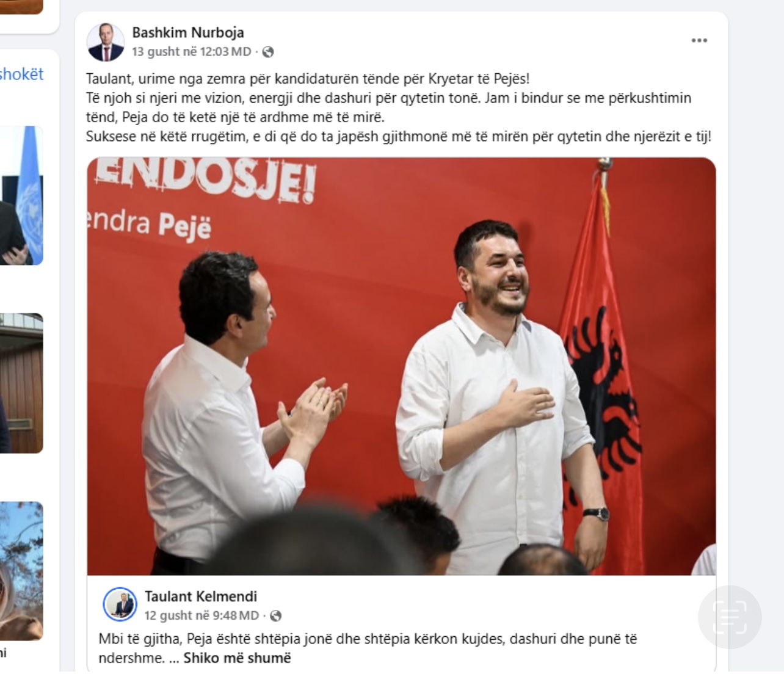Click the truncated caption under the trees thumbnail
This screenshot has width=784, height=674.
click(x=3, y=653)
